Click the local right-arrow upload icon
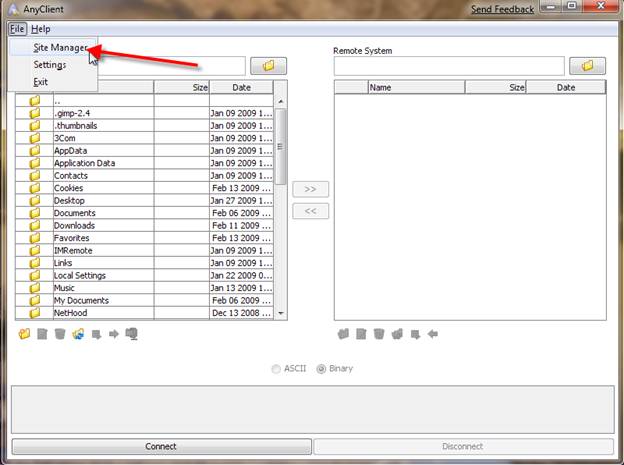 [114, 334]
